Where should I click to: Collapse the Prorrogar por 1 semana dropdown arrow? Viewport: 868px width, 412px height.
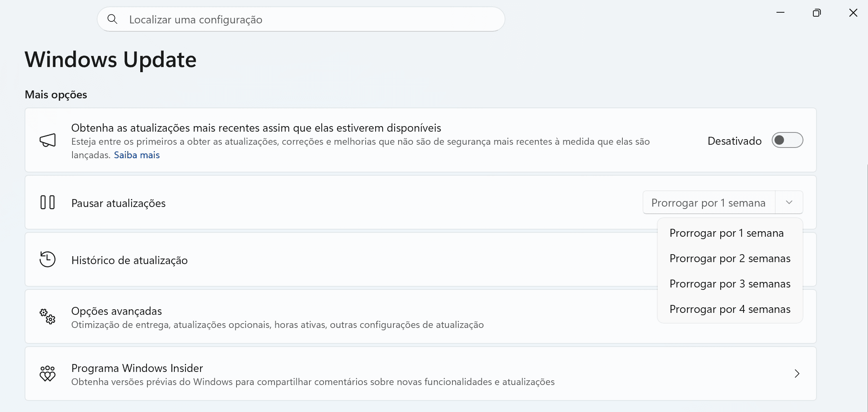click(x=789, y=203)
